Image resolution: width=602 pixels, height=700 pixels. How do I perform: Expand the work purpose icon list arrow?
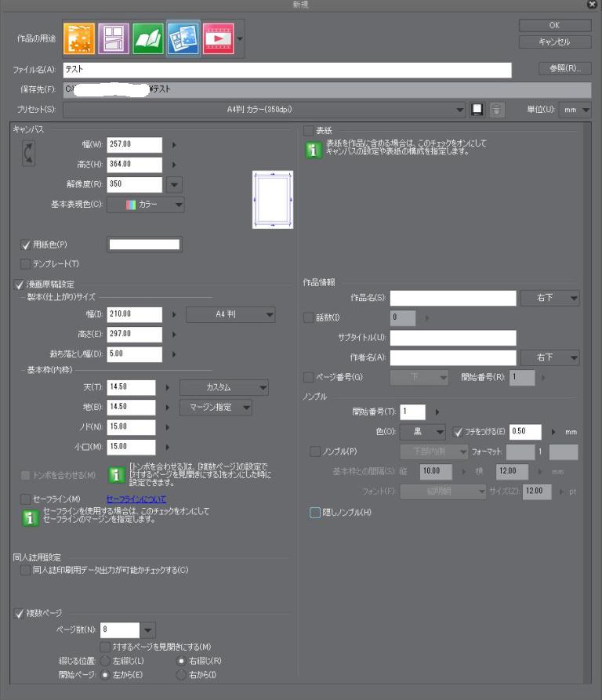(x=240, y=39)
